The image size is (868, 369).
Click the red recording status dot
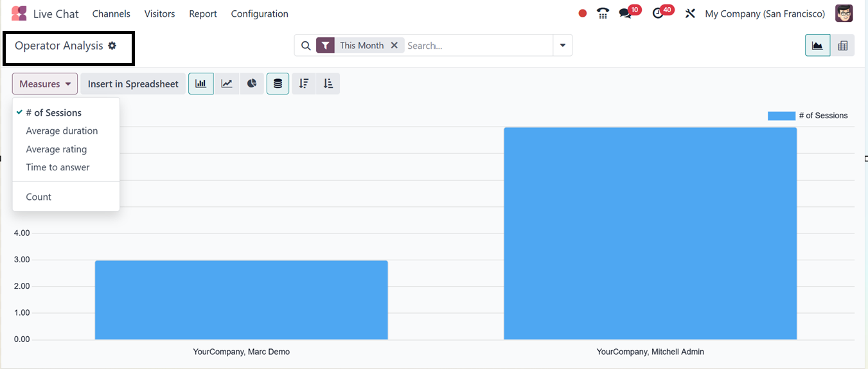point(583,14)
